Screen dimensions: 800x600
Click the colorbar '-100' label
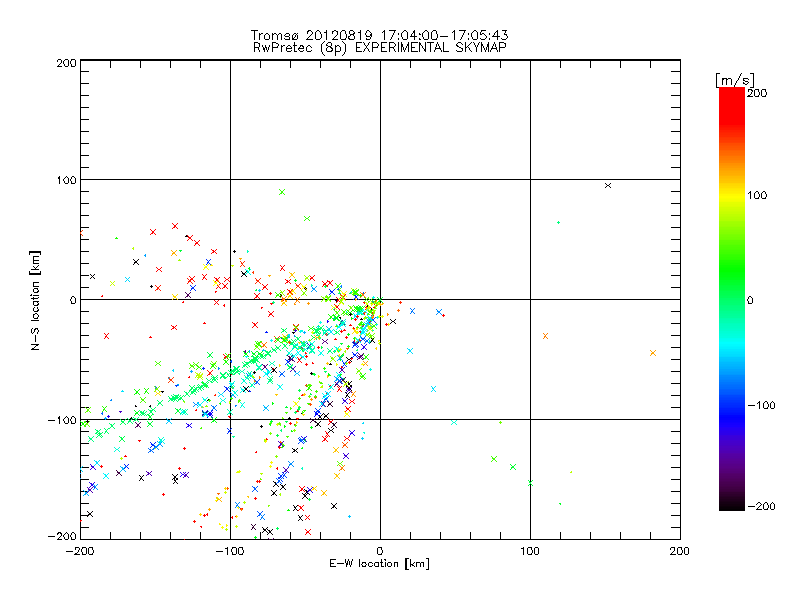(761, 405)
